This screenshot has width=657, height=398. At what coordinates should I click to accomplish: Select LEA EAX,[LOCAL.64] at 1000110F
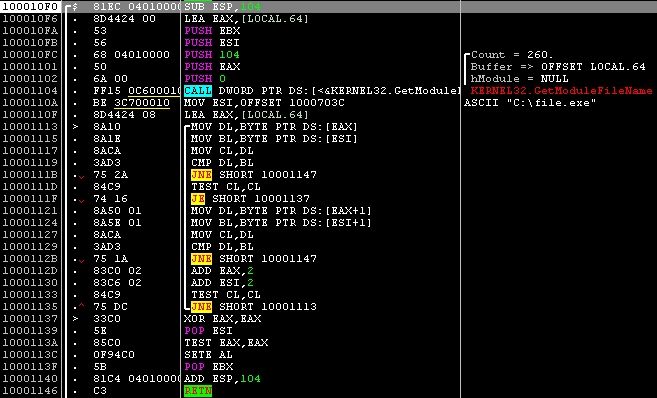coord(246,115)
